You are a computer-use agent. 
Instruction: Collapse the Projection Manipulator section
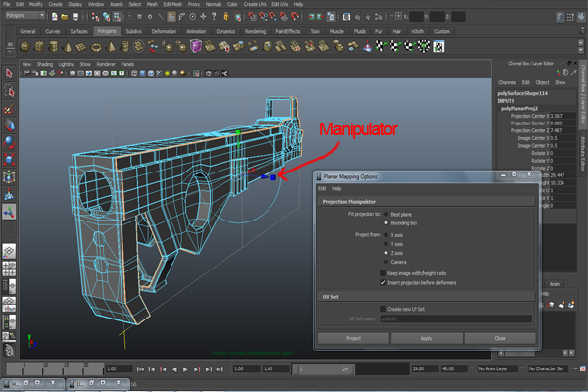pyautogui.click(x=426, y=202)
